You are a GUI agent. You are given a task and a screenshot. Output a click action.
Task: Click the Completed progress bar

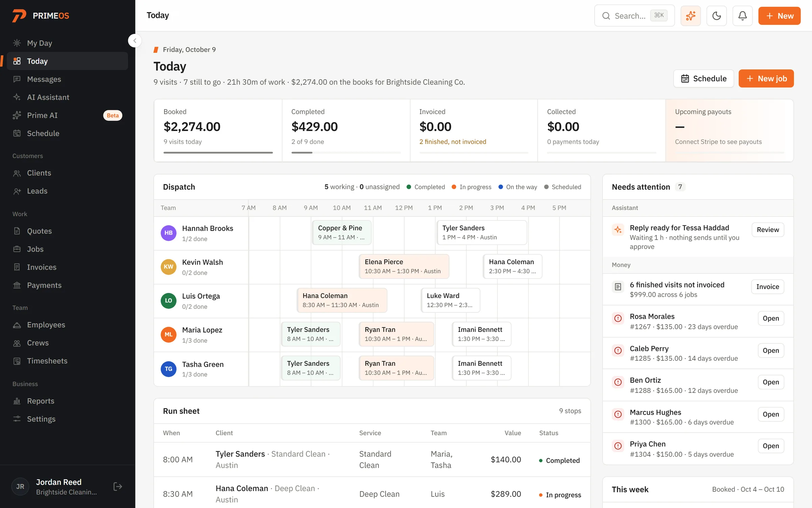[x=346, y=153]
